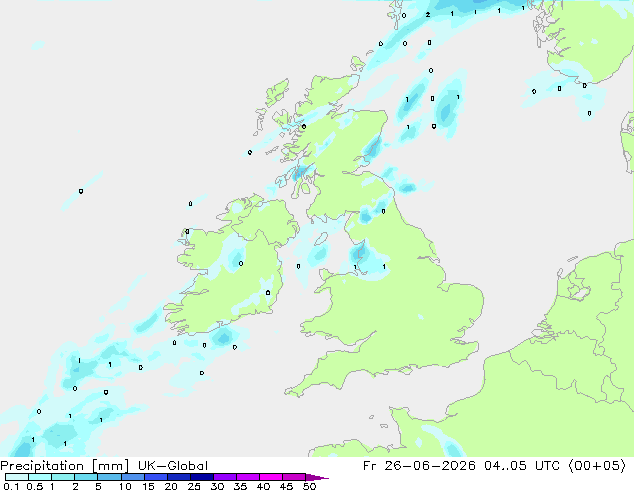Click the 1–2 mm legend color swatch
The height and width of the screenshot is (490, 634).
[x=63, y=477]
